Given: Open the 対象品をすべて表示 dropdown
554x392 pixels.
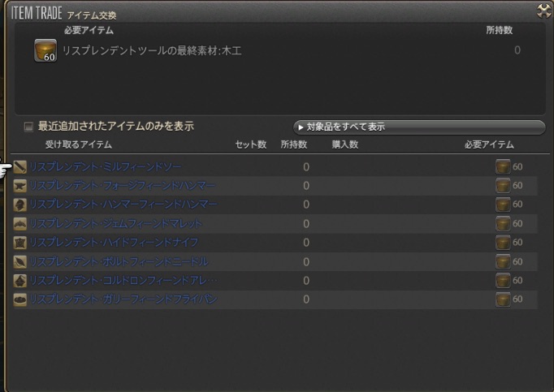Looking at the screenshot, I should [x=418, y=127].
